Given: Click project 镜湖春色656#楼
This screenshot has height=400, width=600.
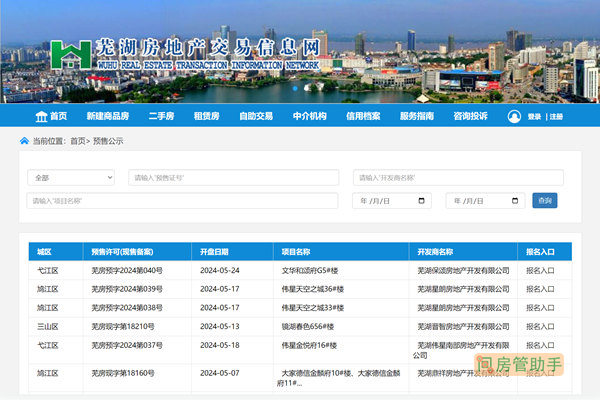Looking at the screenshot, I should point(308,327).
